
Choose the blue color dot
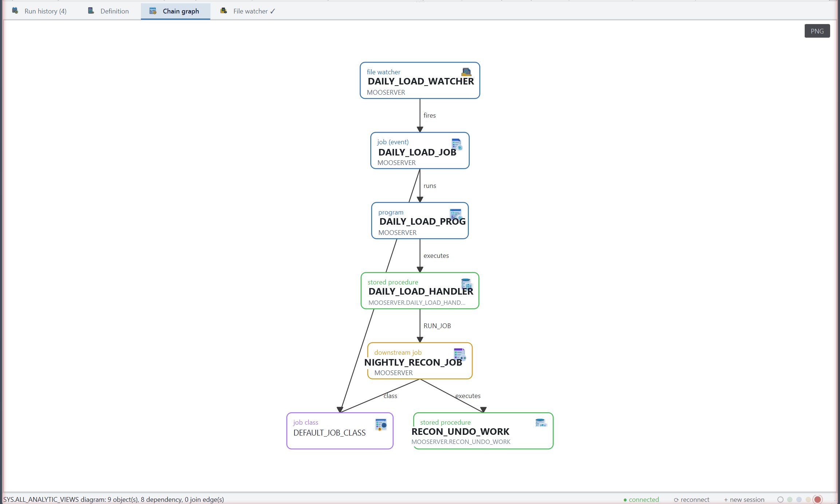click(x=799, y=500)
